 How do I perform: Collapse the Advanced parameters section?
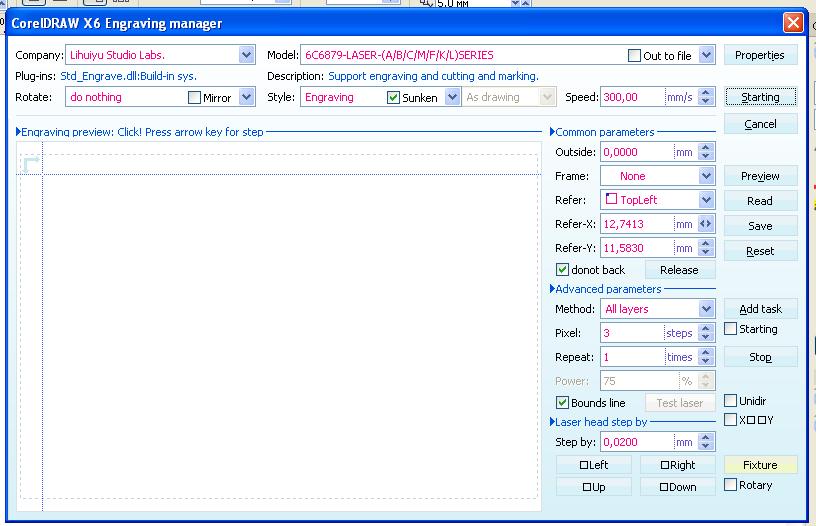(x=553, y=289)
